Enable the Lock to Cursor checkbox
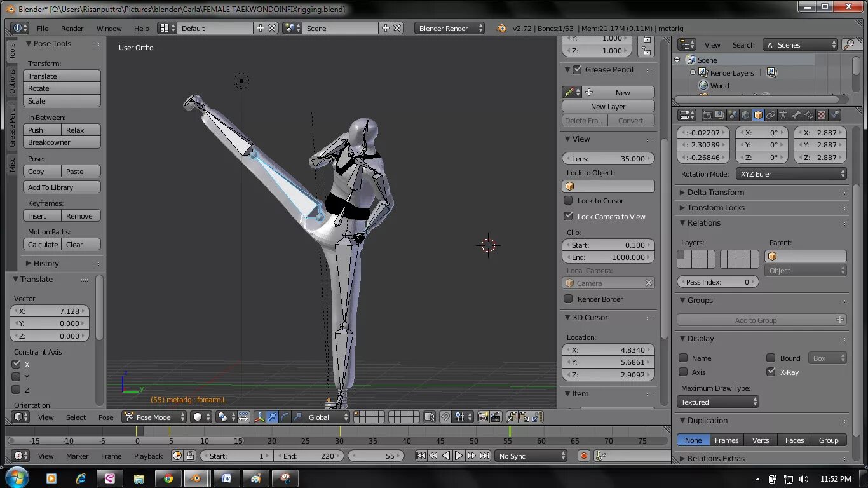The height and width of the screenshot is (488, 868). click(568, 200)
